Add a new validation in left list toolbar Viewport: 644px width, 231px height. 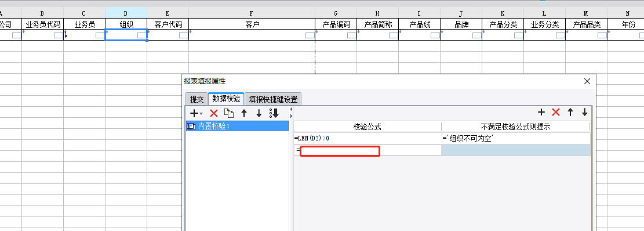(x=194, y=113)
